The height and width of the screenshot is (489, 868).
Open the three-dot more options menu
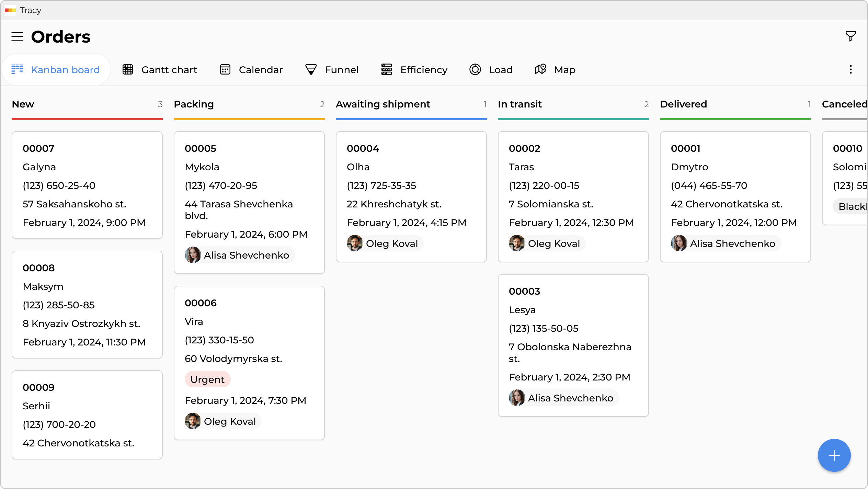click(850, 70)
